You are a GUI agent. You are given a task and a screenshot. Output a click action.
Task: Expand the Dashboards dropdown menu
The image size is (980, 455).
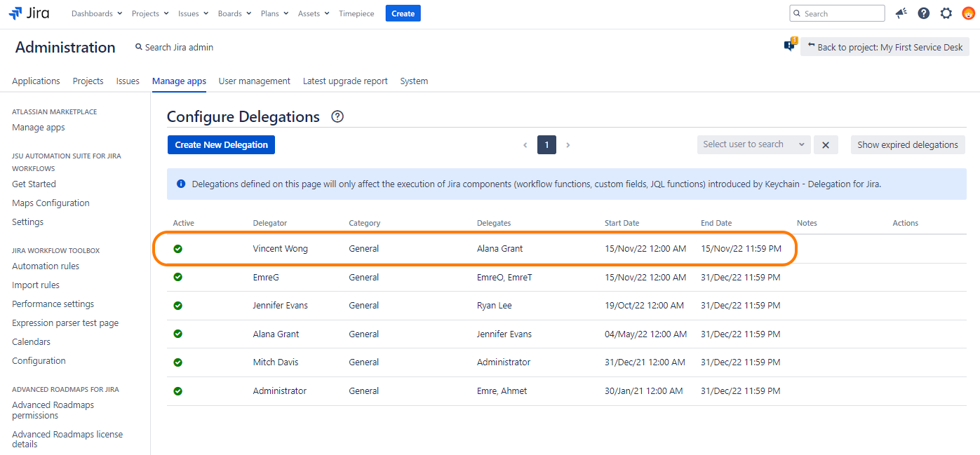97,13
